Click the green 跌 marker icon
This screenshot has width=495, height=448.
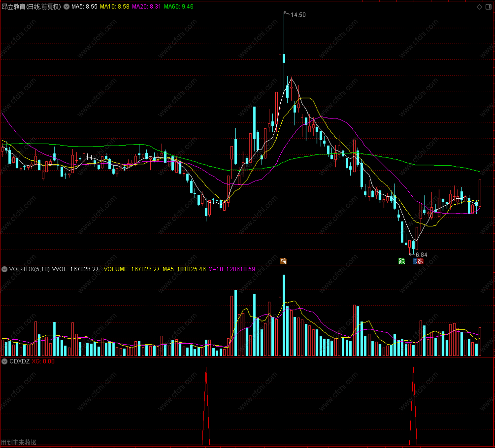[x=402, y=261]
